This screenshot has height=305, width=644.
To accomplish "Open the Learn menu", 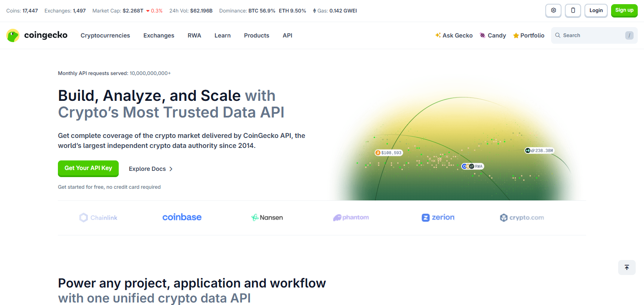I will pyautogui.click(x=222, y=35).
